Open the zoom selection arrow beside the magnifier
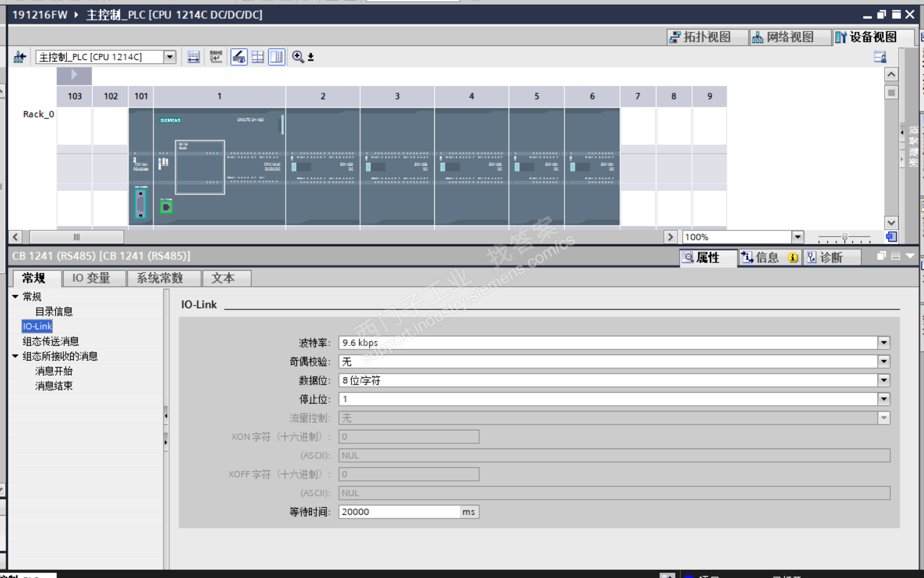Viewport: 924px width, 578px height. tap(311, 58)
